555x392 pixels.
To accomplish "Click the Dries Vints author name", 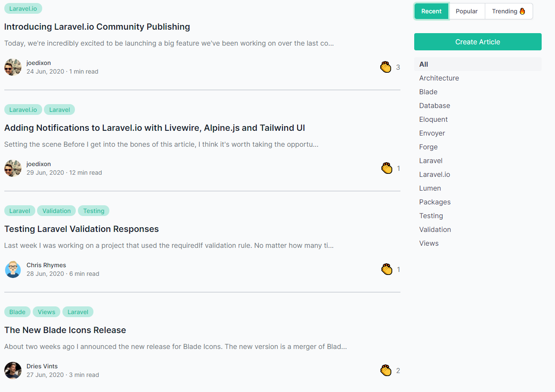I will point(42,366).
